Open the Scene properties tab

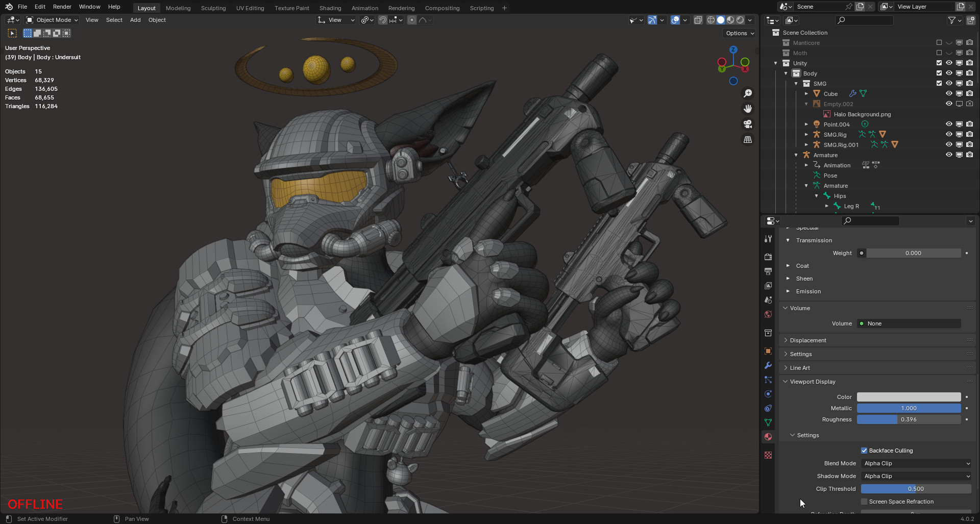pos(768,300)
